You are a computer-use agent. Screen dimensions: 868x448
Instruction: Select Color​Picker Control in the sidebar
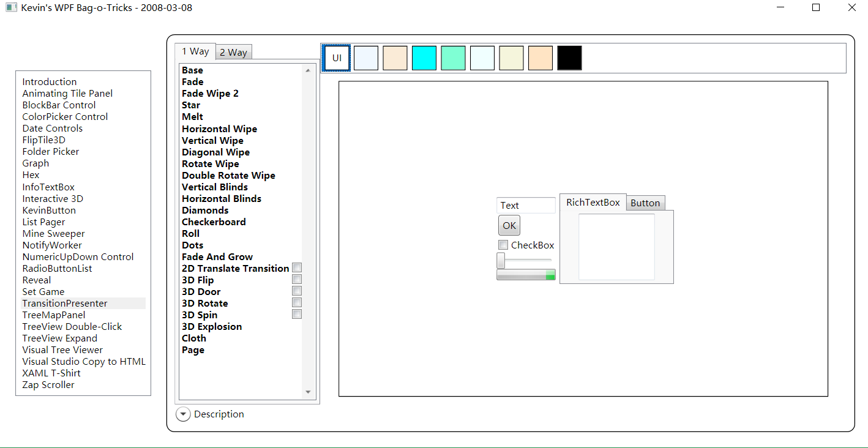coord(65,117)
